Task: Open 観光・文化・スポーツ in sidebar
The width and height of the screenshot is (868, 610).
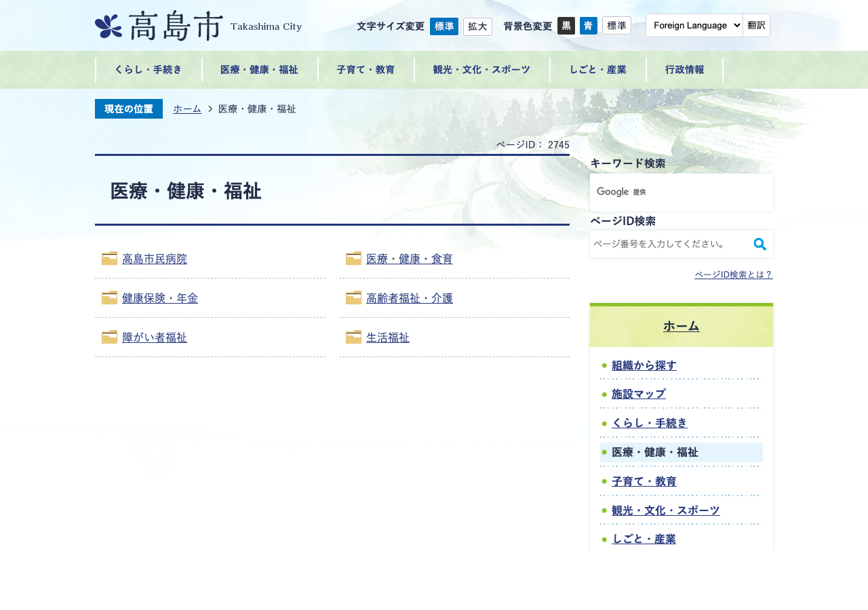Action: click(666, 510)
